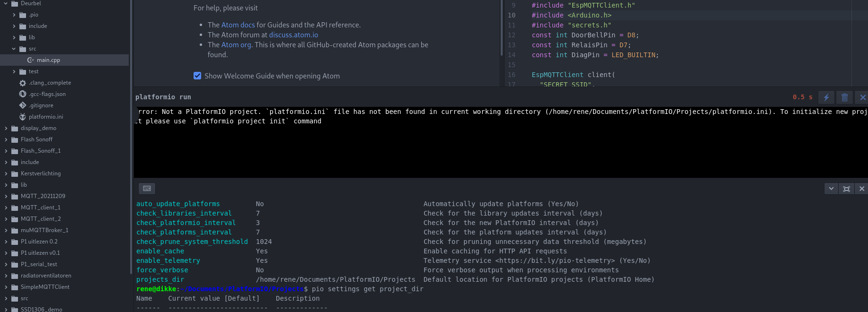
Task: Maximize the terminal panel with fullscreen icon
Action: (846, 189)
